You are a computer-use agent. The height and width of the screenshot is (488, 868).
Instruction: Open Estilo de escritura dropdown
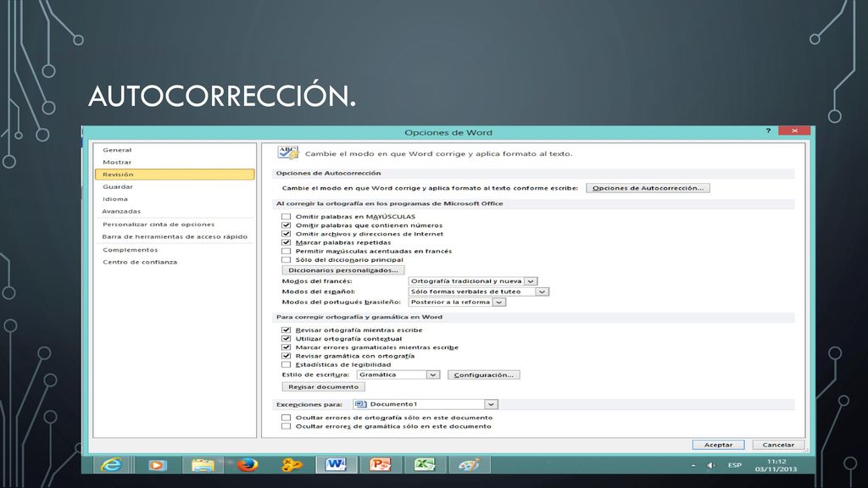click(433, 374)
